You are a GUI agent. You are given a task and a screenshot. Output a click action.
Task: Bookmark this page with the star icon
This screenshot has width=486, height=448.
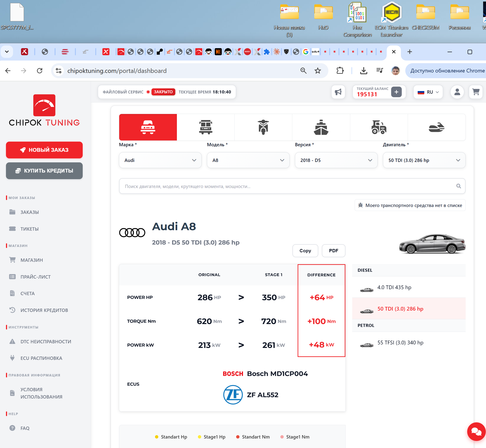(x=317, y=71)
